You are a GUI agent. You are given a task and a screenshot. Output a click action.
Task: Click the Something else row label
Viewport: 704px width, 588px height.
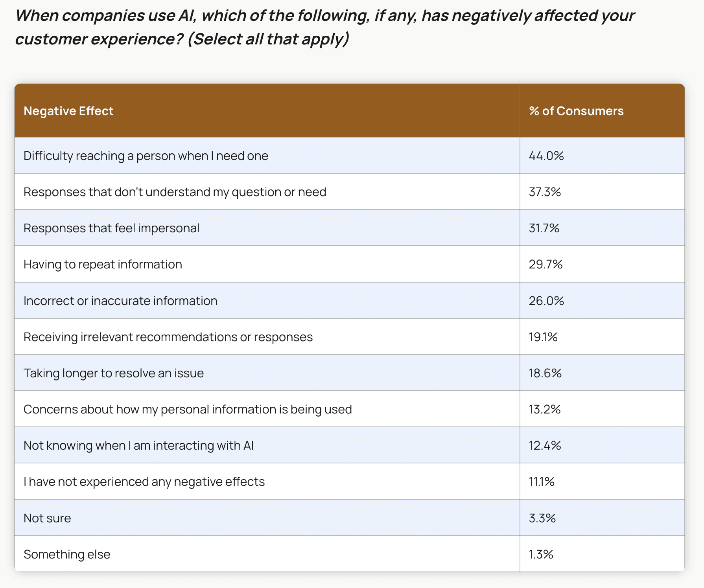pyautogui.click(x=67, y=554)
